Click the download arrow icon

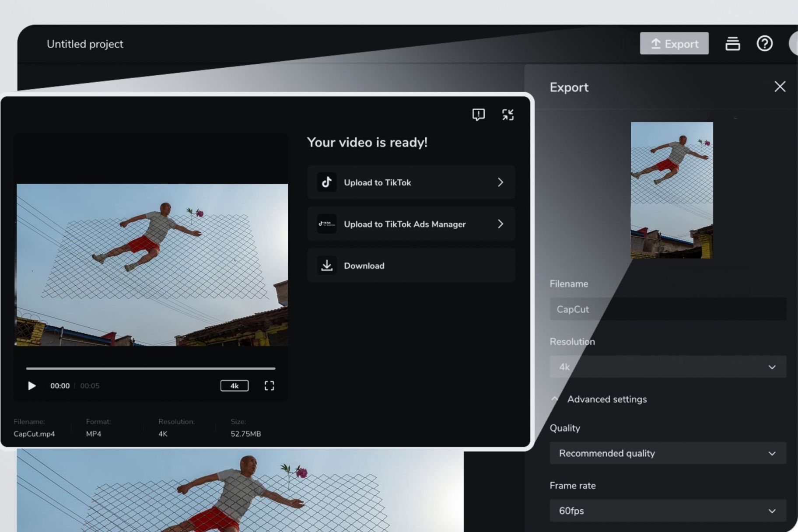[326, 266]
